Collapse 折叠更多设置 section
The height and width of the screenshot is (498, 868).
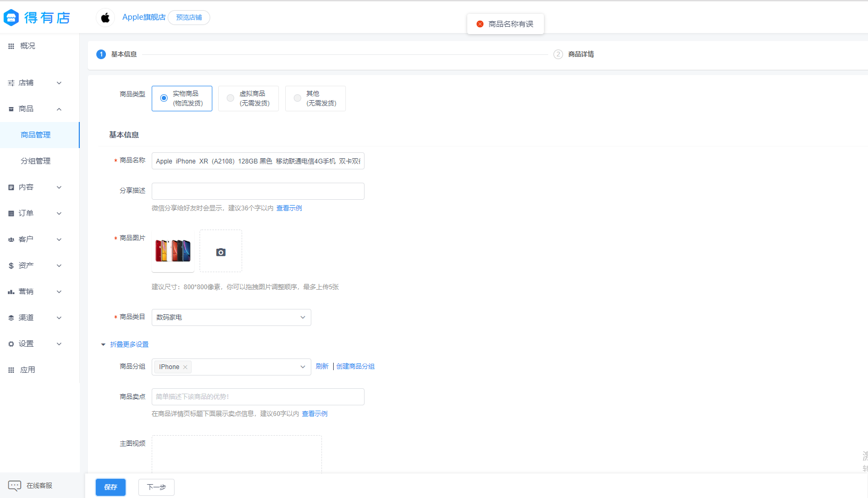coord(125,345)
